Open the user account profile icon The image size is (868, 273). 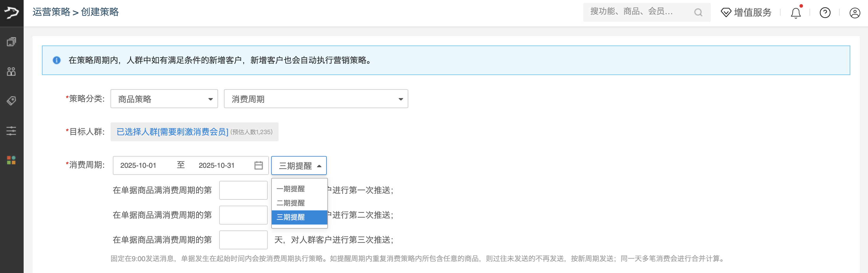pyautogui.click(x=854, y=13)
